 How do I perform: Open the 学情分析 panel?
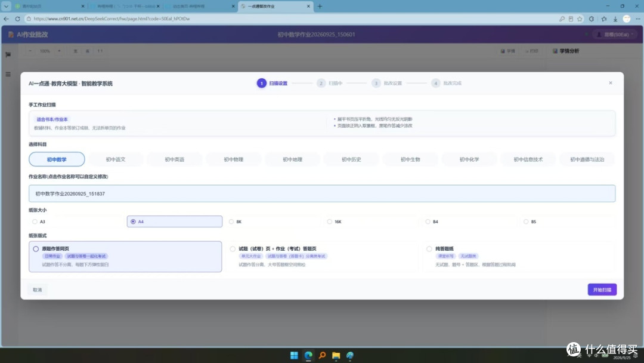coord(565,51)
